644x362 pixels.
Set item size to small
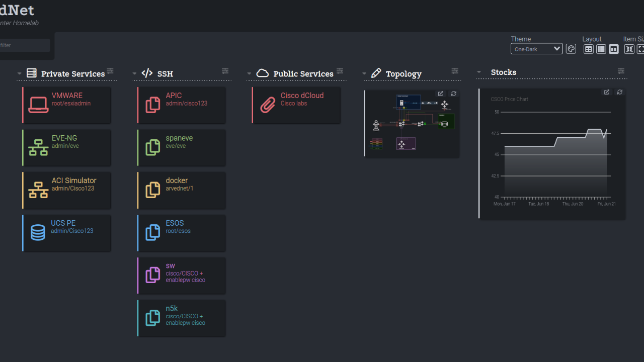(x=629, y=49)
